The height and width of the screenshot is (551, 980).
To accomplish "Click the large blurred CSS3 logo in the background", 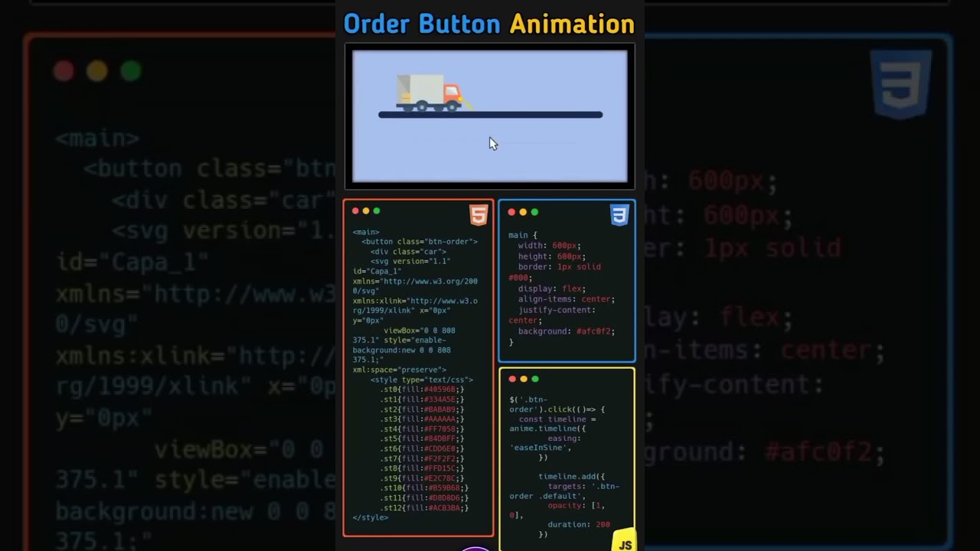I will 901,84.
